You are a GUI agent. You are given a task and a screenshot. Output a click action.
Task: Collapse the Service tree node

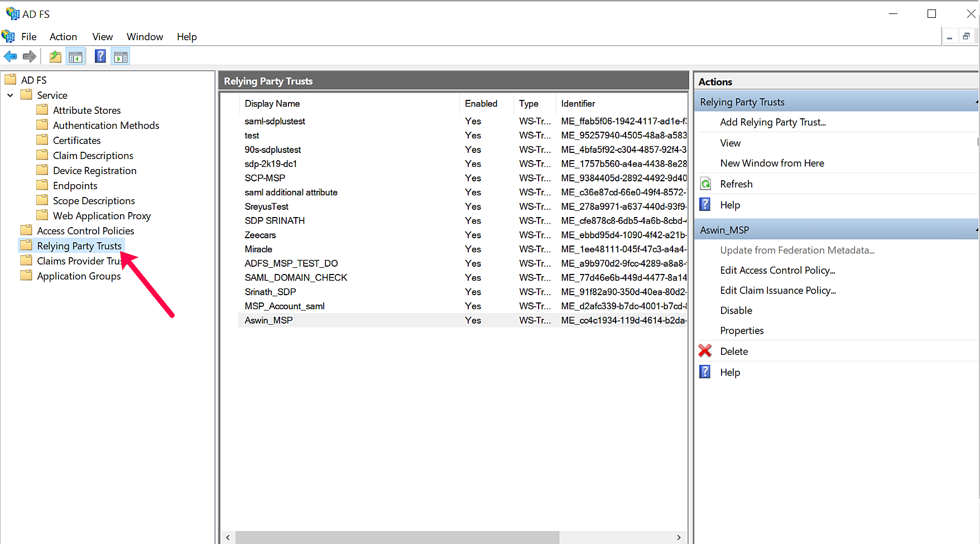[x=10, y=95]
